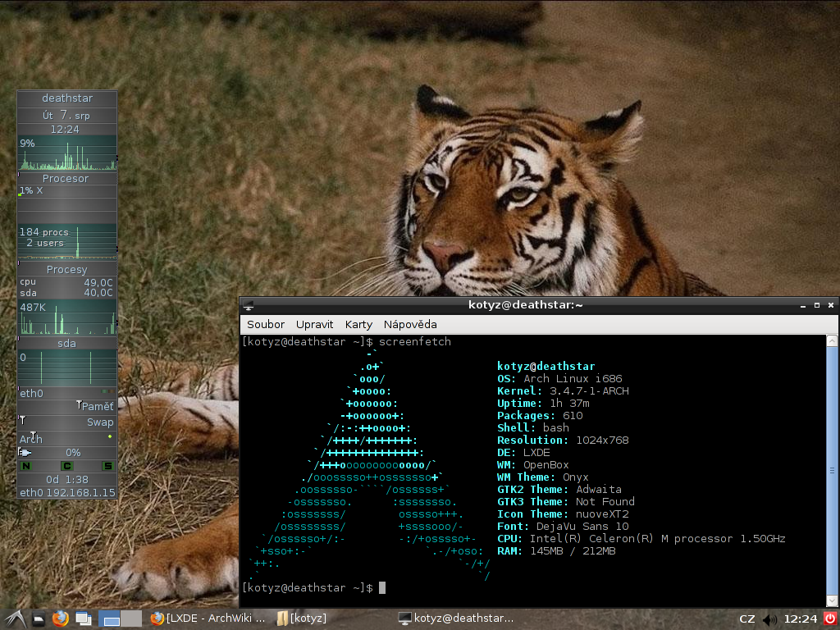Viewport: 840px width, 630px height.
Task: Click the 'OS: Arch Linux i686' line
Action: click(x=559, y=379)
